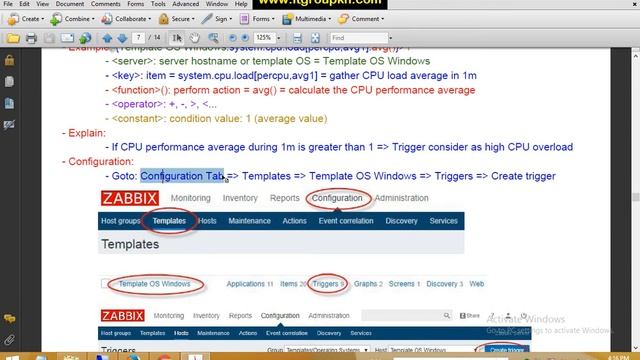Click the large "Templates" page heading
This screenshot has height=360, width=640.
point(130,244)
